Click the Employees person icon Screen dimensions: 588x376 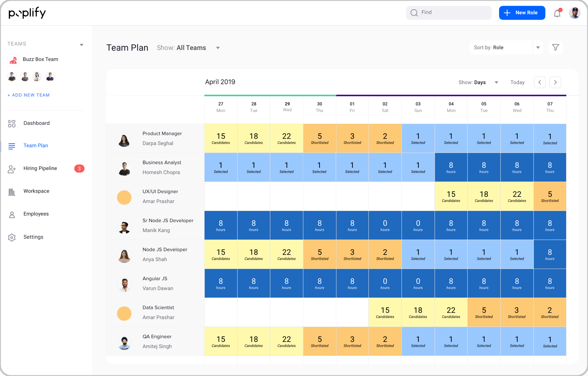(x=11, y=215)
